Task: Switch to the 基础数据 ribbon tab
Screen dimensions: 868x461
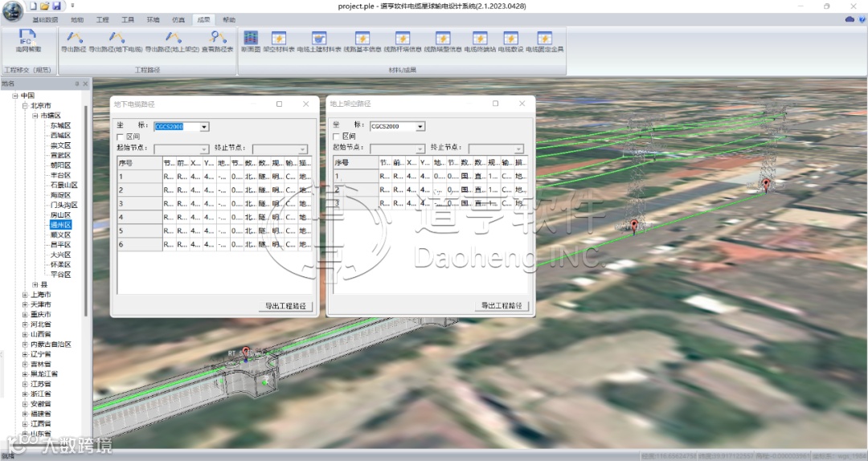Action: (x=45, y=19)
